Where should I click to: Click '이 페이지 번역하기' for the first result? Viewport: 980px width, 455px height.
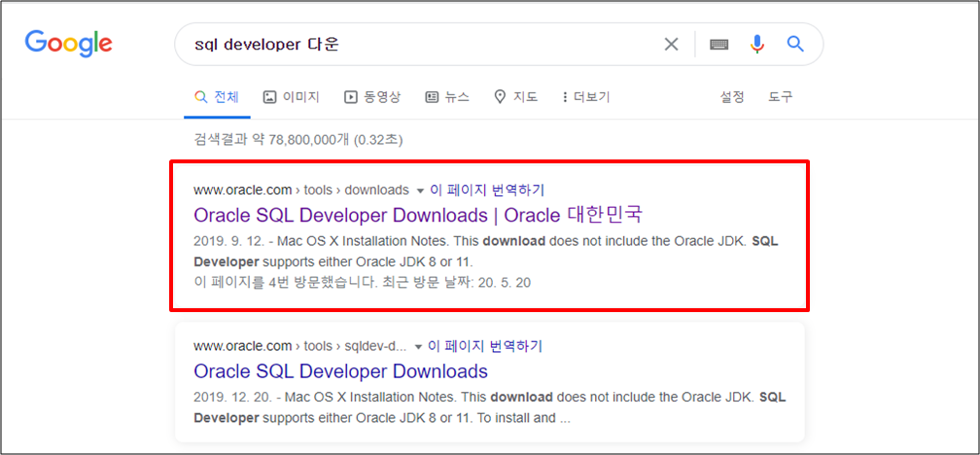click(x=487, y=190)
